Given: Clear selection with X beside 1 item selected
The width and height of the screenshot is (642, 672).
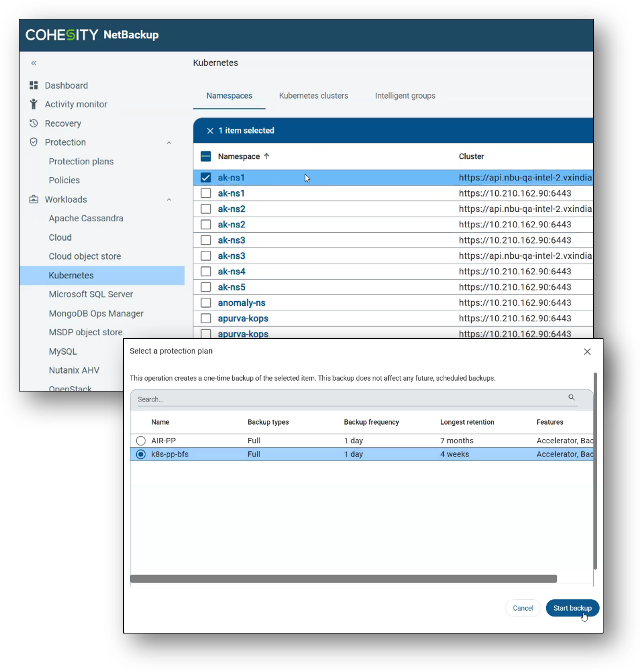Looking at the screenshot, I should point(210,131).
